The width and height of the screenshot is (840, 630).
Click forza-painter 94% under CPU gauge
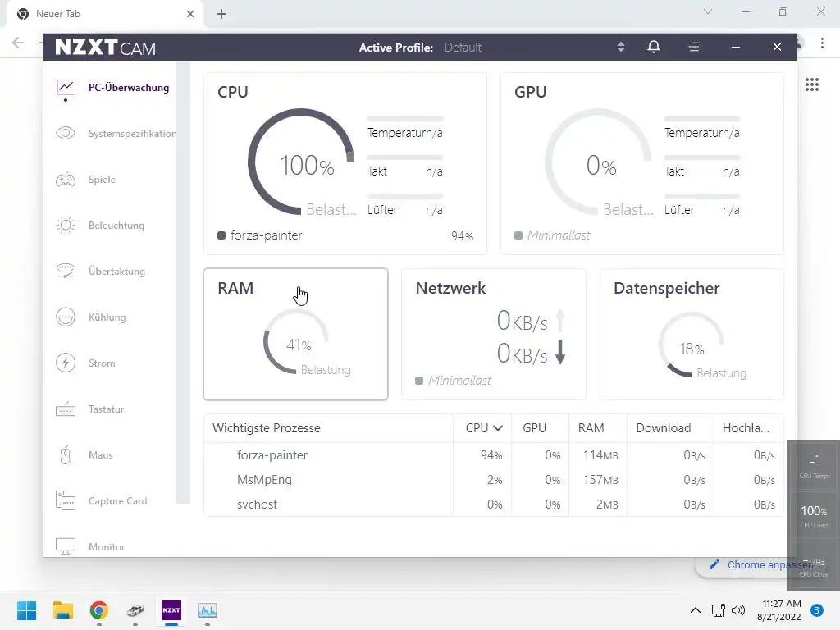pyautogui.click(x=345, y=235)
